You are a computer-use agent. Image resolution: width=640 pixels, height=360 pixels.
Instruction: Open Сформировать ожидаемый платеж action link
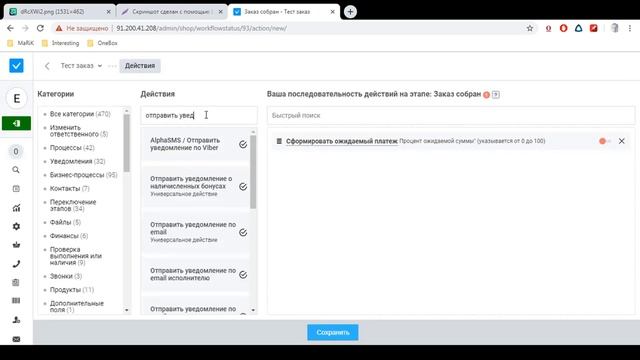point(342,141)
